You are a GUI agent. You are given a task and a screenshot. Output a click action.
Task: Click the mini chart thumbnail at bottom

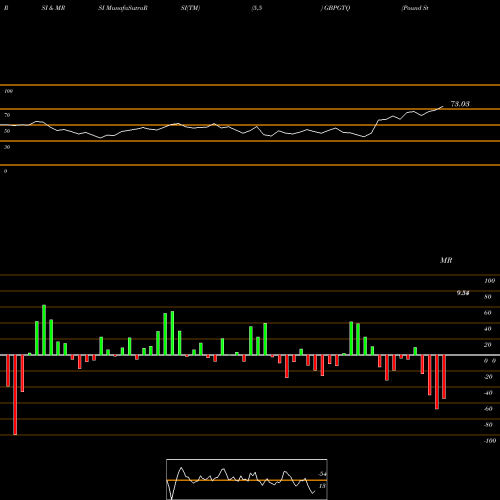coord(247,479)
